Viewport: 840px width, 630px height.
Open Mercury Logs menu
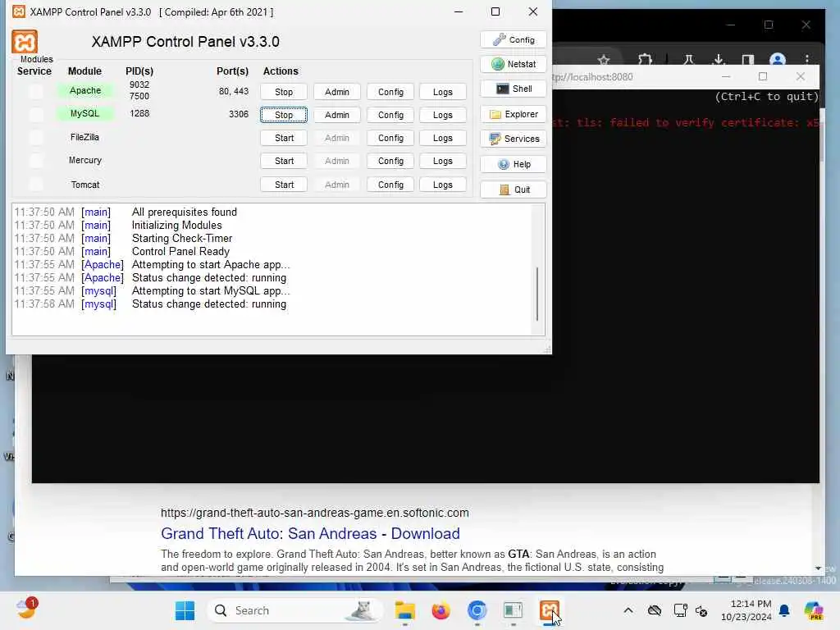click(x=442, y=162)
